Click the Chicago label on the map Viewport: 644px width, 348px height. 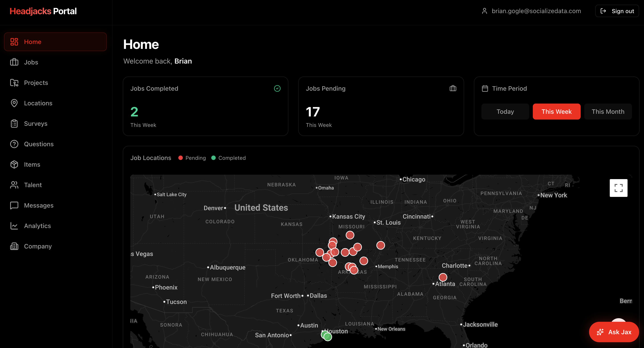pos(414,179)
